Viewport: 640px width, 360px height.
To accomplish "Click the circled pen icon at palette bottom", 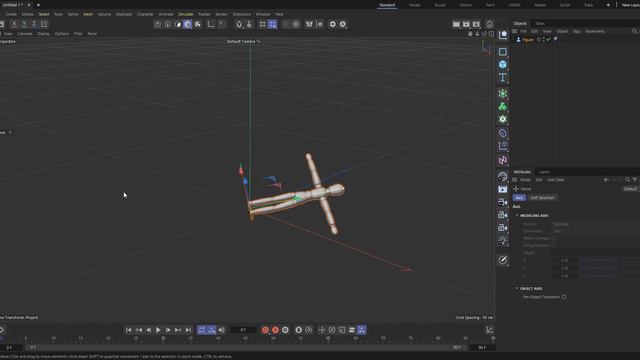I will point(502,260).
